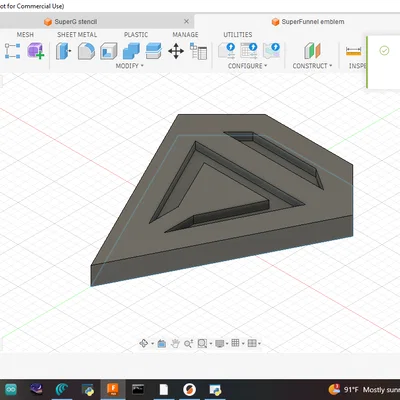Click the Orbit tool in navigation bar
The image size is (400, 400).
[144, 343]
